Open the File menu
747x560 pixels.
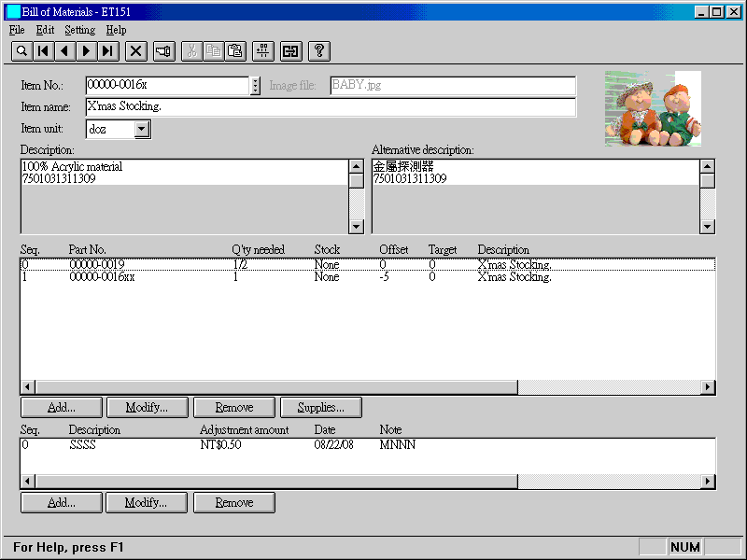17,30
